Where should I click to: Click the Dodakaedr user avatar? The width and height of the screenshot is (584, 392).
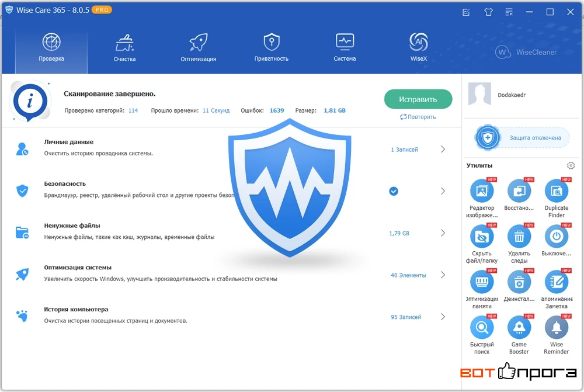click(x=479, y=94)
